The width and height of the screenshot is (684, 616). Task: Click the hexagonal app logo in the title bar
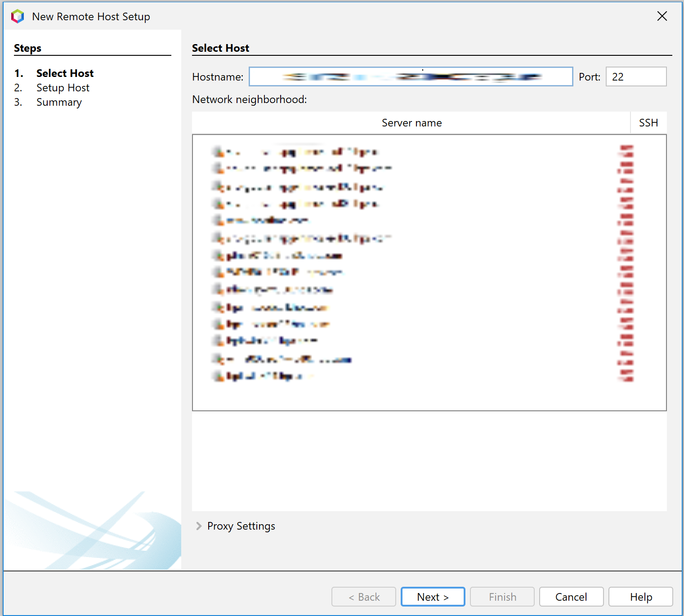pos(18,16)
